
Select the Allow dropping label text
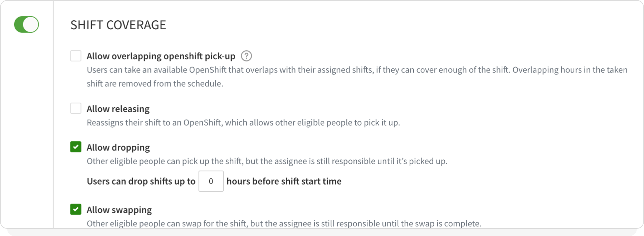click(118, 147)
